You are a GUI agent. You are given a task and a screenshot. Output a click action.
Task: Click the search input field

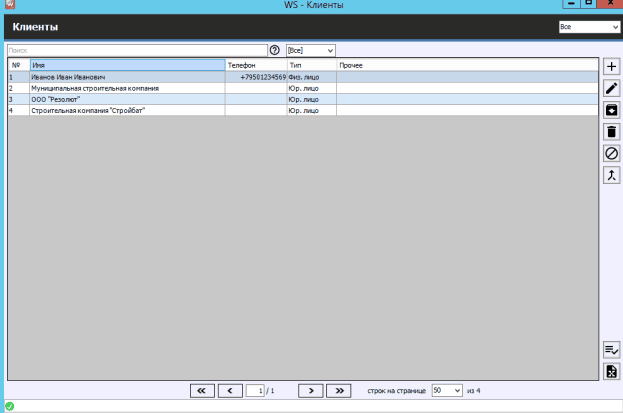(x=136, y=49)
